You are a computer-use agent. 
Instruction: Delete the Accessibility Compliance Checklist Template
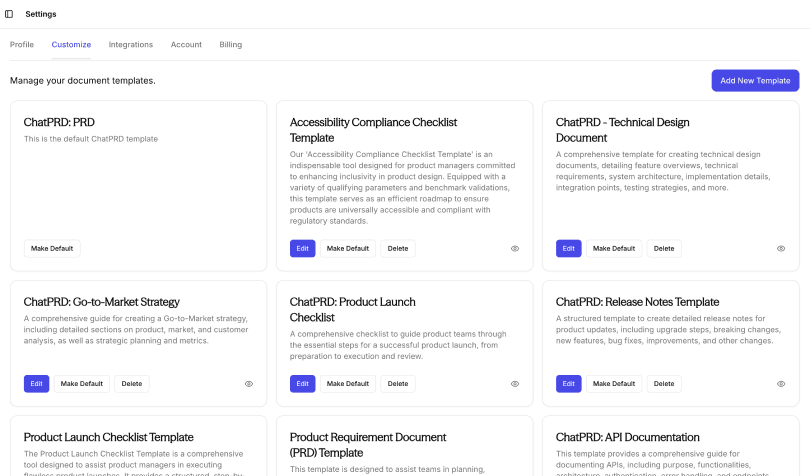(x=398, y=248)
